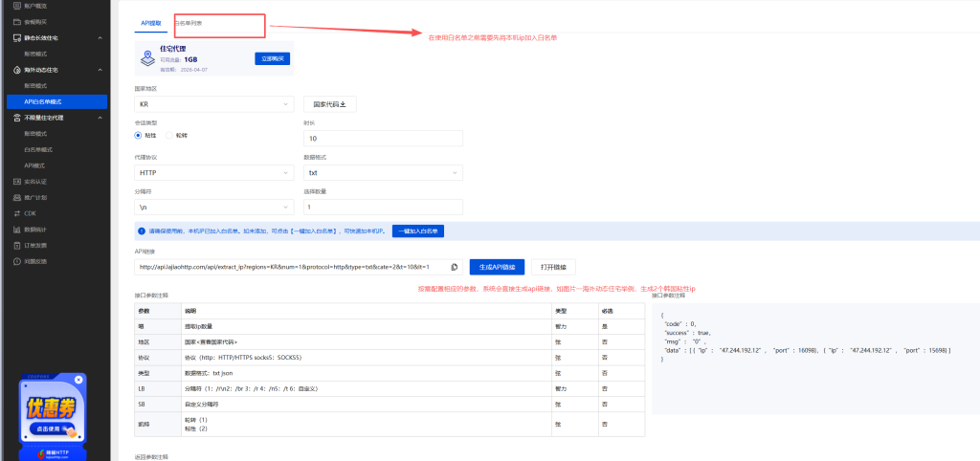980x461 pixels.
Task: Select the 轮转 session type radio
Action: tap(168, 135)
